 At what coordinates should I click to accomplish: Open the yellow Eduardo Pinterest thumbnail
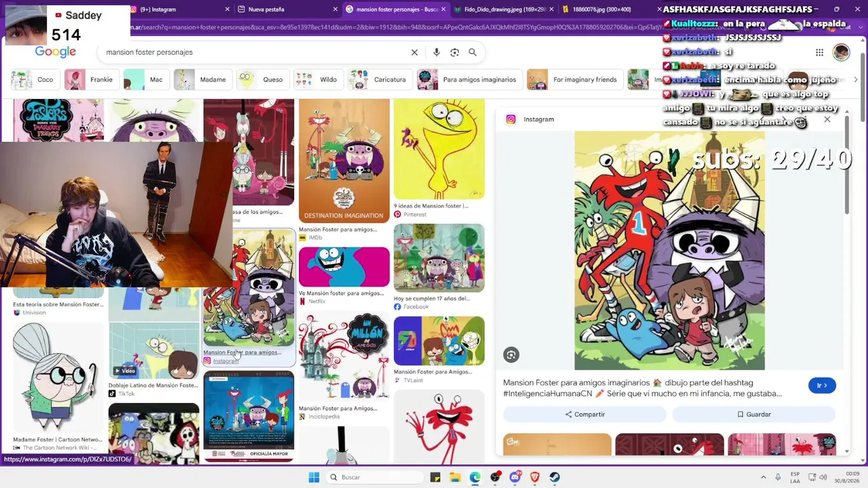[x=439, y=149]
